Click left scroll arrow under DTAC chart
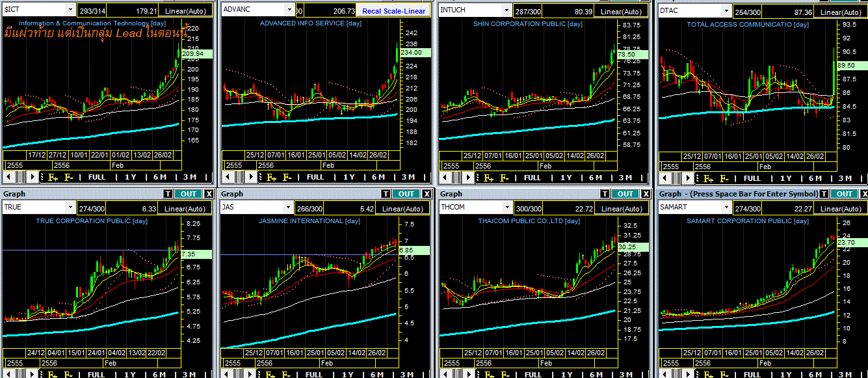Viewport: 868px width, 378px height. click(664, 177)
